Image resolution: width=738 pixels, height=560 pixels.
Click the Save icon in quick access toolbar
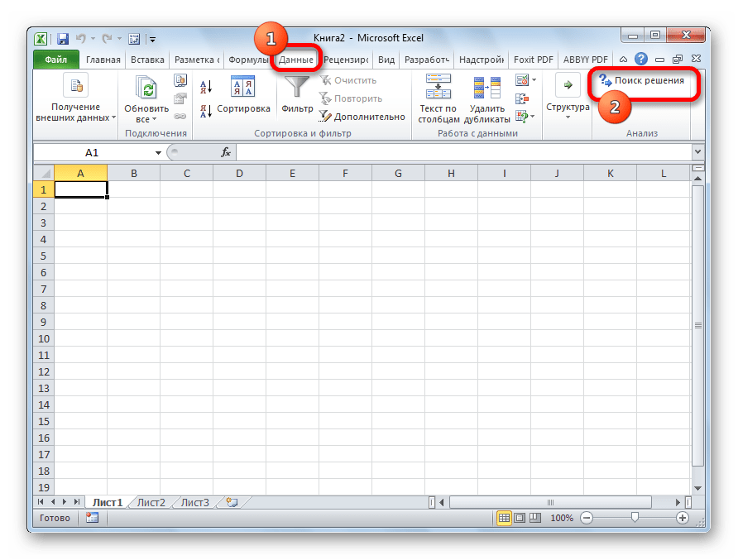click(x=63, y=39)
